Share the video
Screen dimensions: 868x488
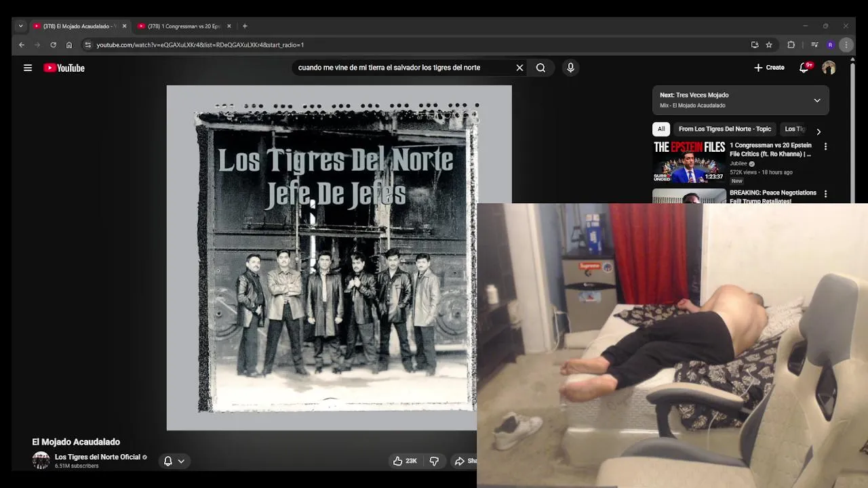[464, 461]
